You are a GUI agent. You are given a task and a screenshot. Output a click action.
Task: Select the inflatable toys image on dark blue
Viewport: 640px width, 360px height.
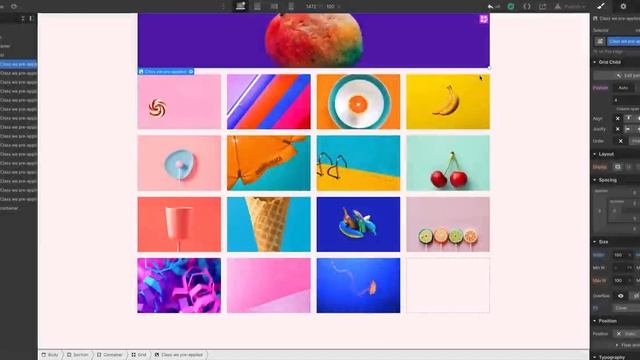coord(358,224)
